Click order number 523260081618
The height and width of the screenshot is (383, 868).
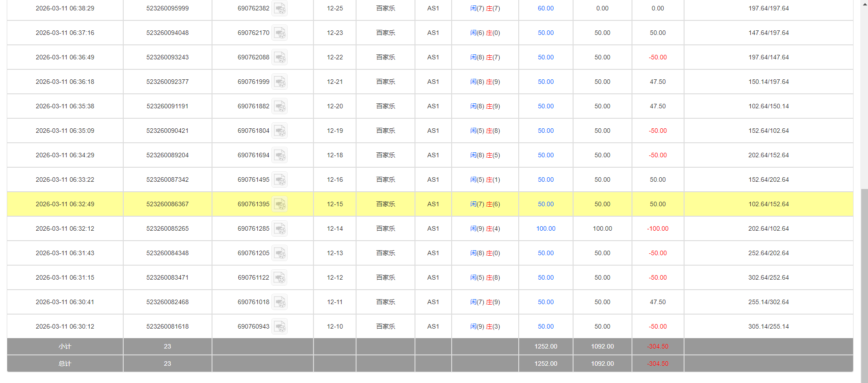pos(167,327)
